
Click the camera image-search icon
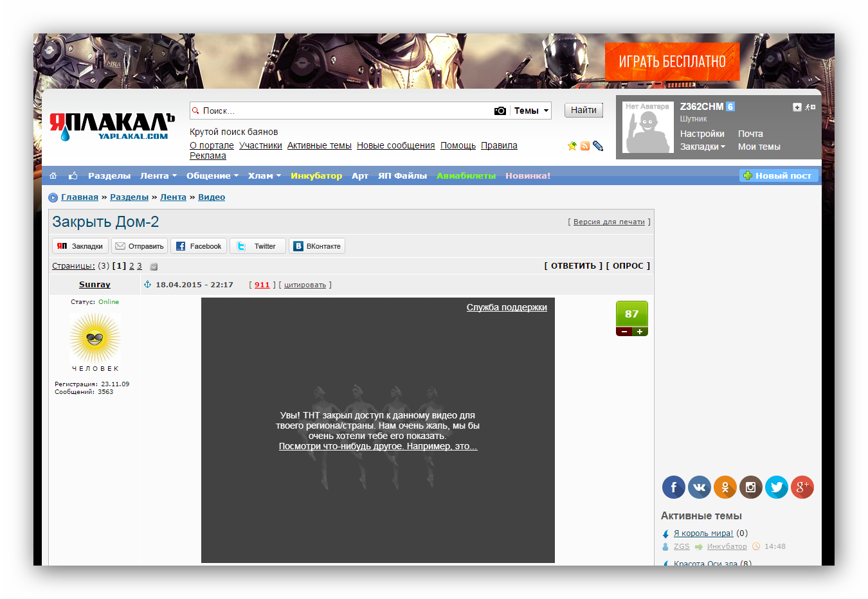500,111
